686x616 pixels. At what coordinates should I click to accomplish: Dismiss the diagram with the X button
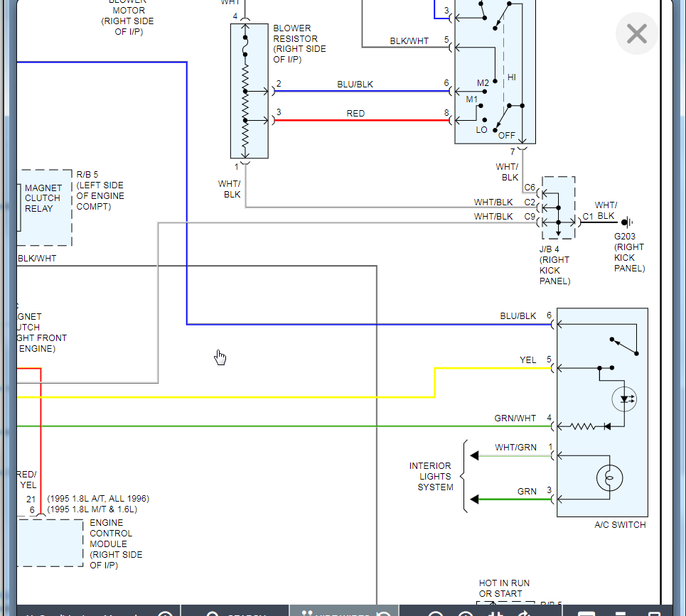click(636, 33)
